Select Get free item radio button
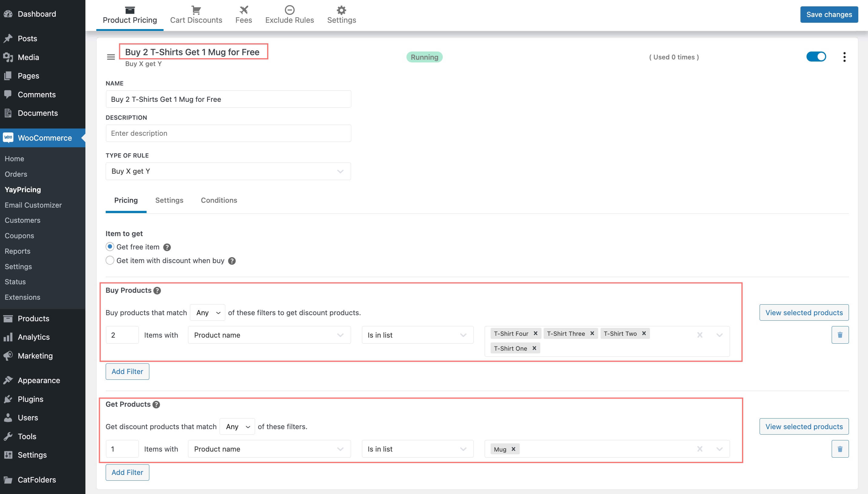This screenshot has height=494, width=868. click(x=109, y=246)
